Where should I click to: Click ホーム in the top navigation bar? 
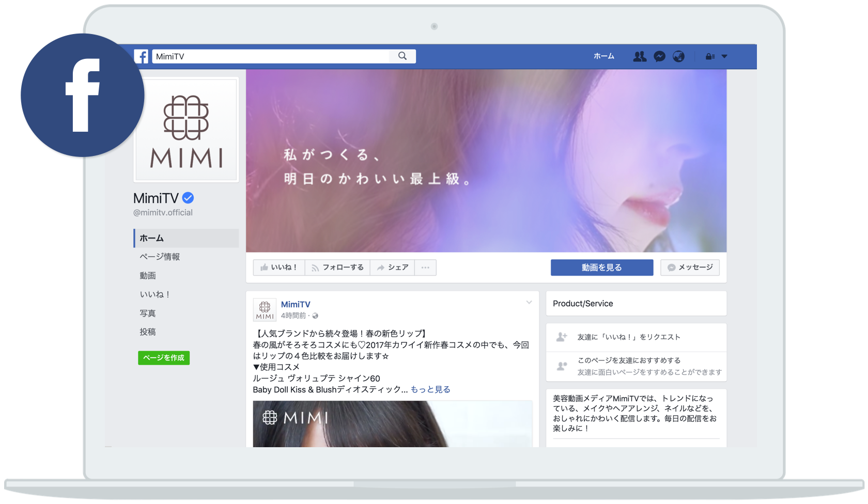604,56
